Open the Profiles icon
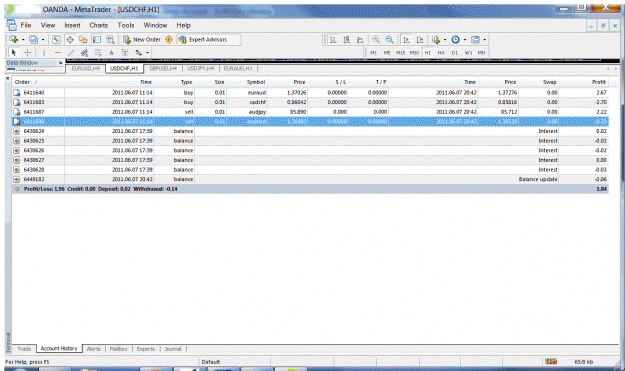625x371 pixels. pyautogui.click(x=33, y=39)
